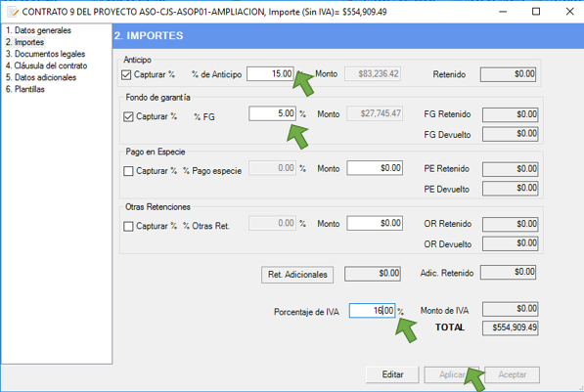Click the TOTAL $554,909.49 field

(511, 327)
